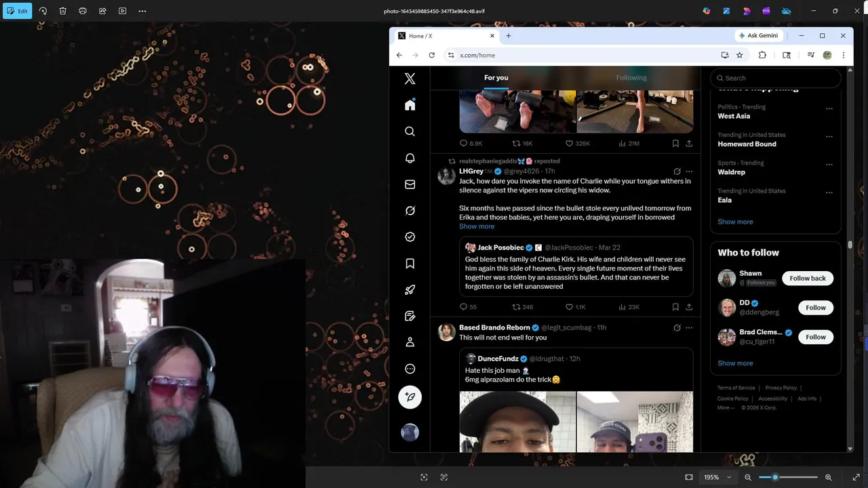
Task: Like the LHGrey post with 1.1K likes
Action: [575, 307]
